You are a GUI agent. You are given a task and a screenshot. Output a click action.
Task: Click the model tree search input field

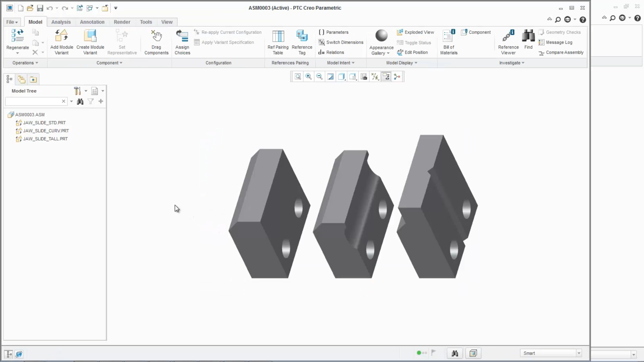click(x=34, y=101)
